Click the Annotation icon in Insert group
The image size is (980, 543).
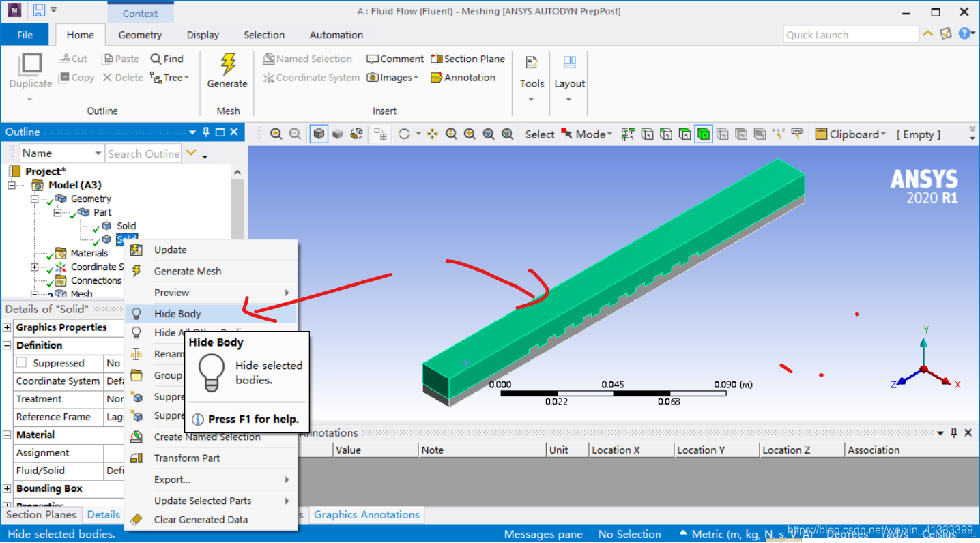click(436, 78)
